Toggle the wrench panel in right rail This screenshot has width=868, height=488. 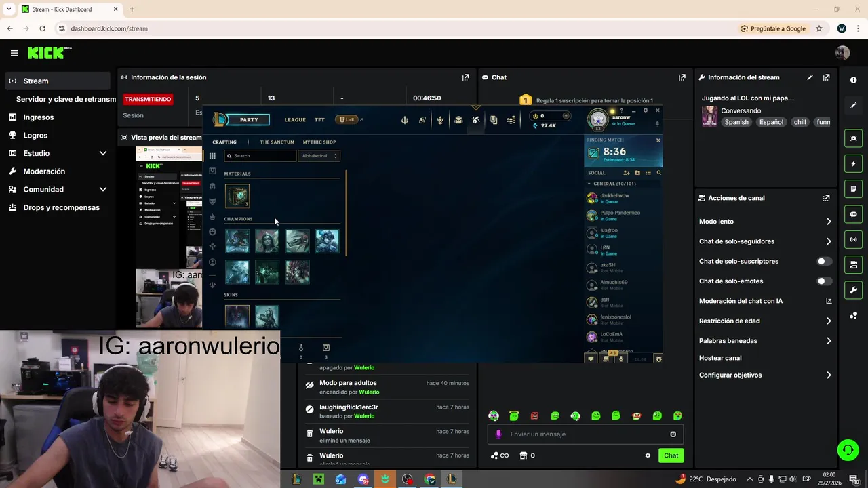click(853, 290)
